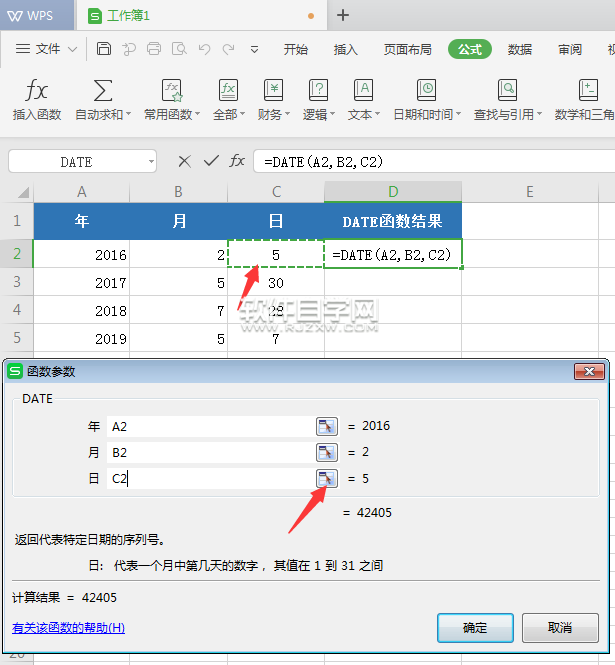Click range selector icon for 年 field

327,426
